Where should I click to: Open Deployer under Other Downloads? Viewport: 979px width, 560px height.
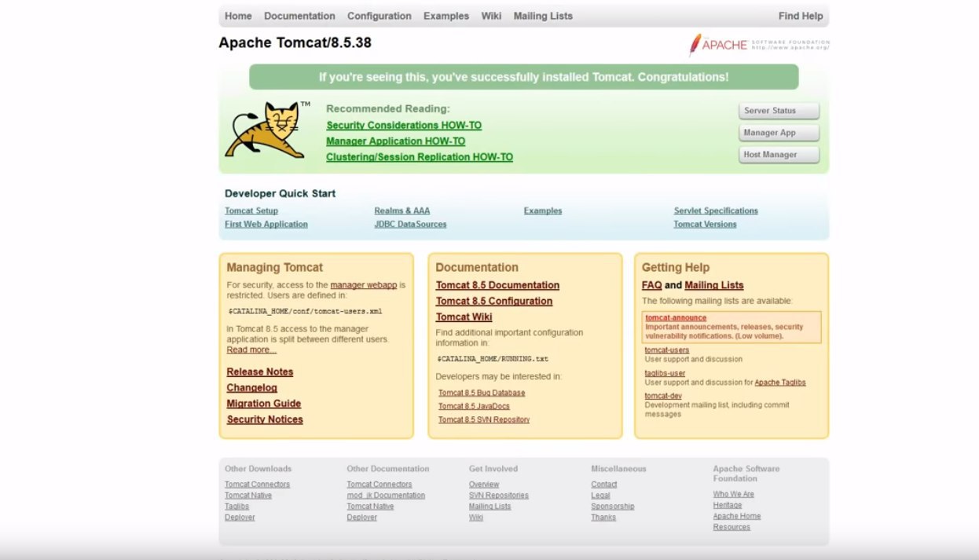240,518
